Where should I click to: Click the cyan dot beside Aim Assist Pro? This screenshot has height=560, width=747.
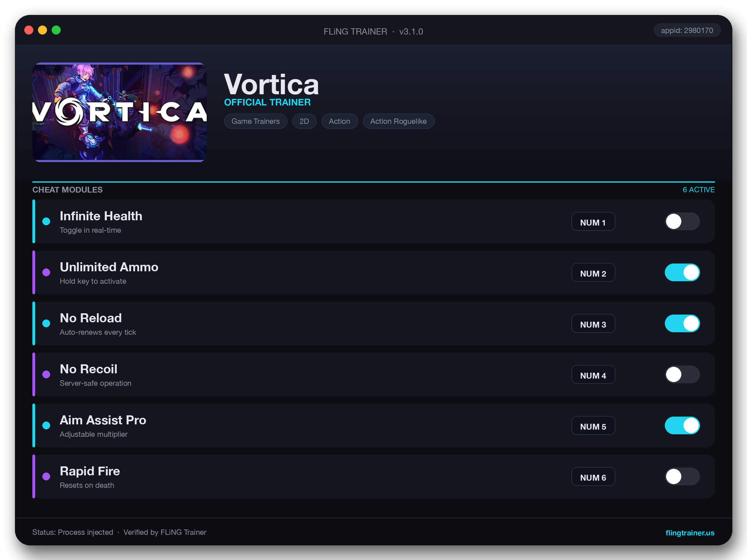[x=46, y=425]
